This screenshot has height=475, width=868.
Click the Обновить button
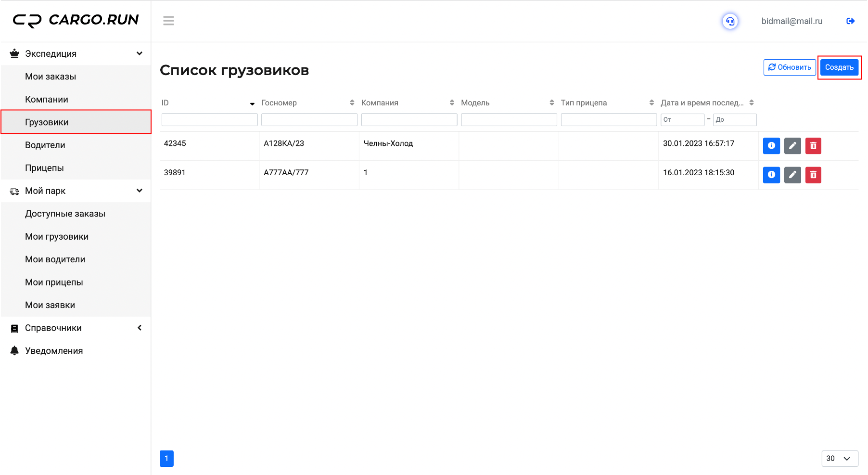click(x=790, y=67)
